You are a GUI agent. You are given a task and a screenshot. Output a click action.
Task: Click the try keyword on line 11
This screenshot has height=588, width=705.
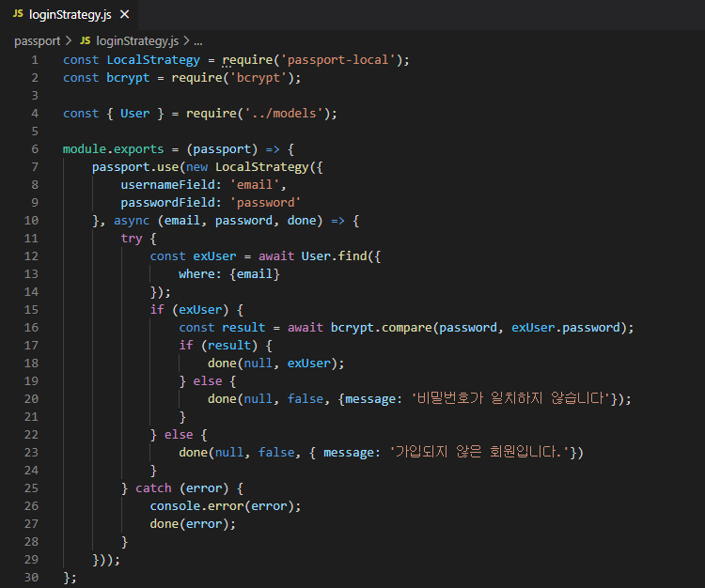[x=132, y=239]
